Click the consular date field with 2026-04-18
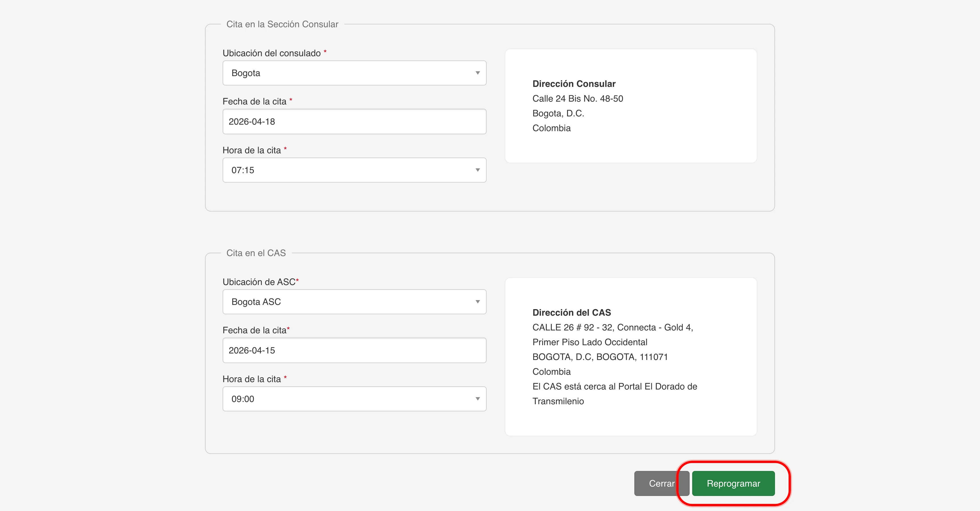Image resolution: width=980 pixels, height=511 pixels. (x=354, y=122)
